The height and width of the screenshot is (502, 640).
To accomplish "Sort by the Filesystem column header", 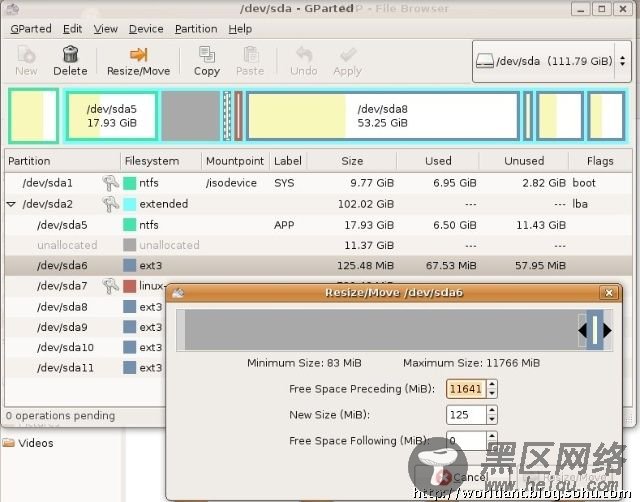I will click(161, 161).
